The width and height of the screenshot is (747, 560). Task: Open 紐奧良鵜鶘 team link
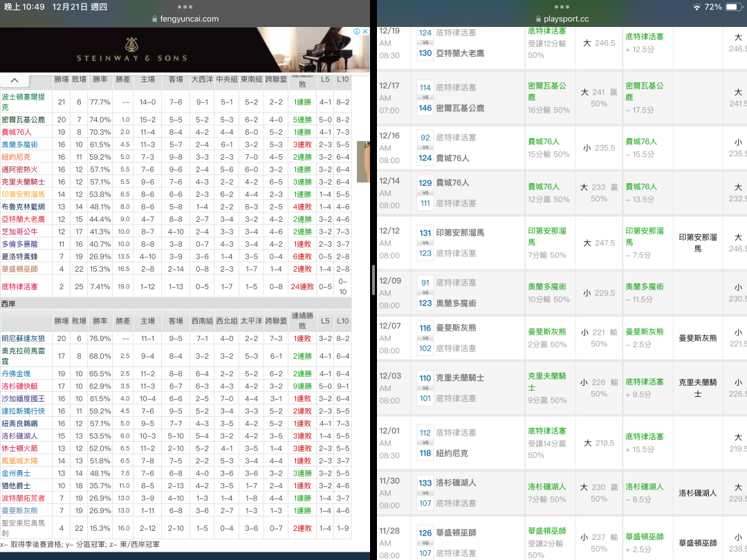click(x=19, y=423)
